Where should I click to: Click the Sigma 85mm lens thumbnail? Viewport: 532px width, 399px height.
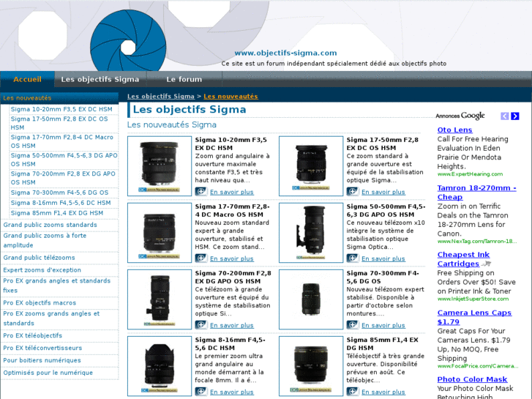pos(311,366)
